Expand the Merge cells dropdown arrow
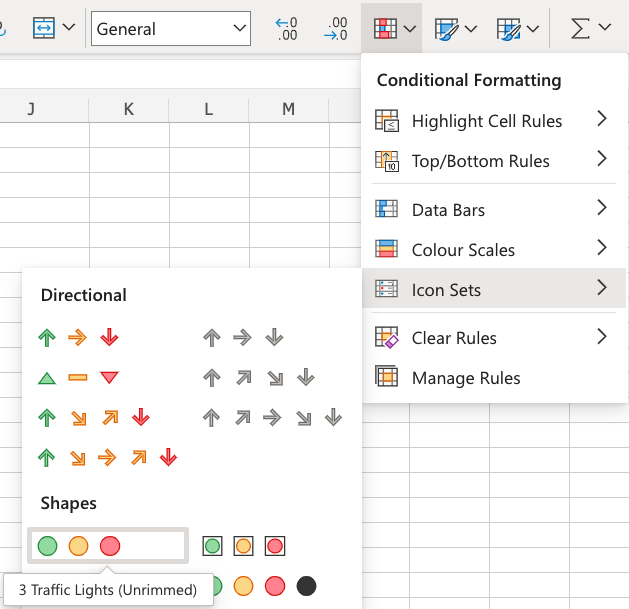The height and width of the screenshot is (609, 629). pyautogui.click(x=68, y=28)
